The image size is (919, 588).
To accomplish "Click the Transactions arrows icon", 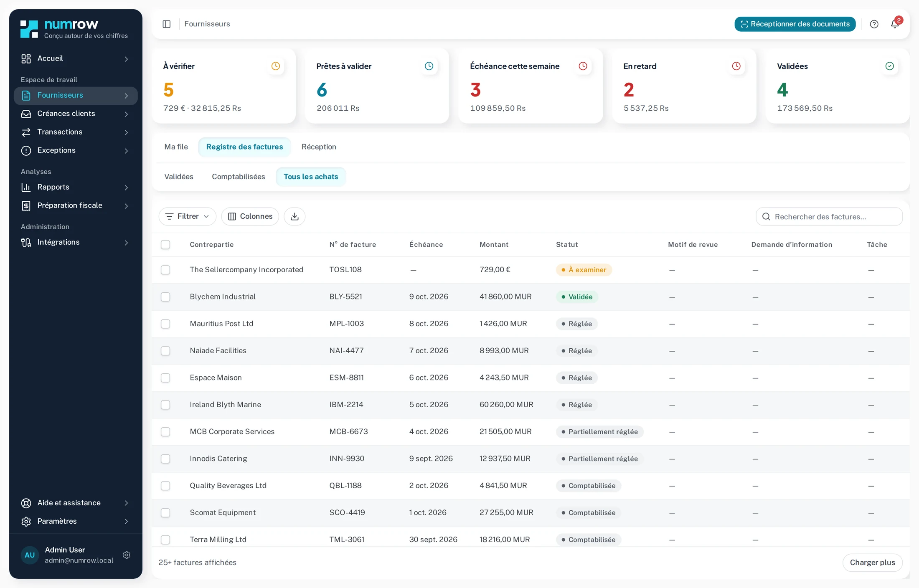I will [x=26, y=132].
